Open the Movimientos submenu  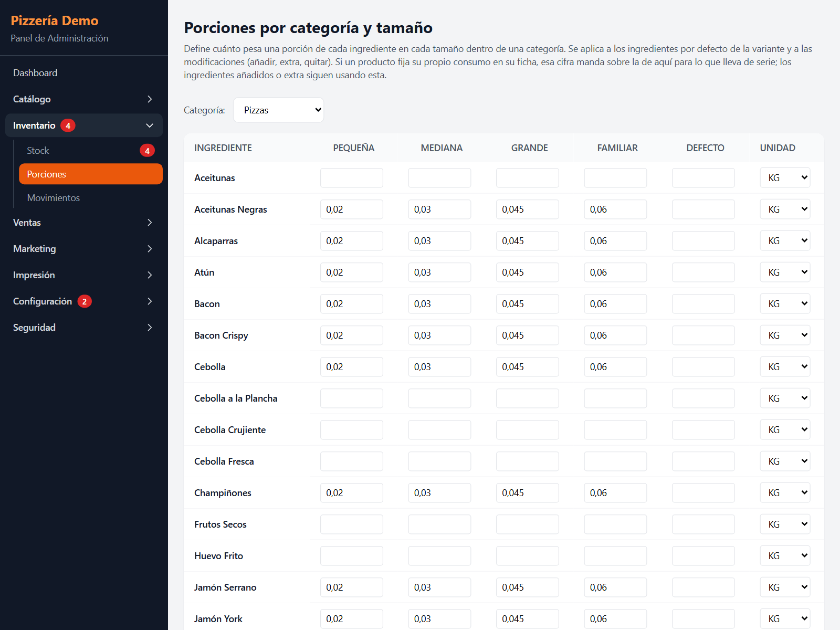(x=90, y=198)
